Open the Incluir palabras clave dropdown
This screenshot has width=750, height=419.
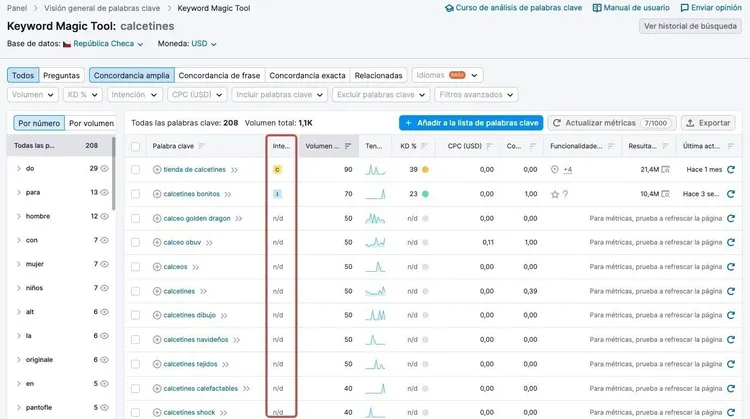pyautogui.click(x=279, y=95)
